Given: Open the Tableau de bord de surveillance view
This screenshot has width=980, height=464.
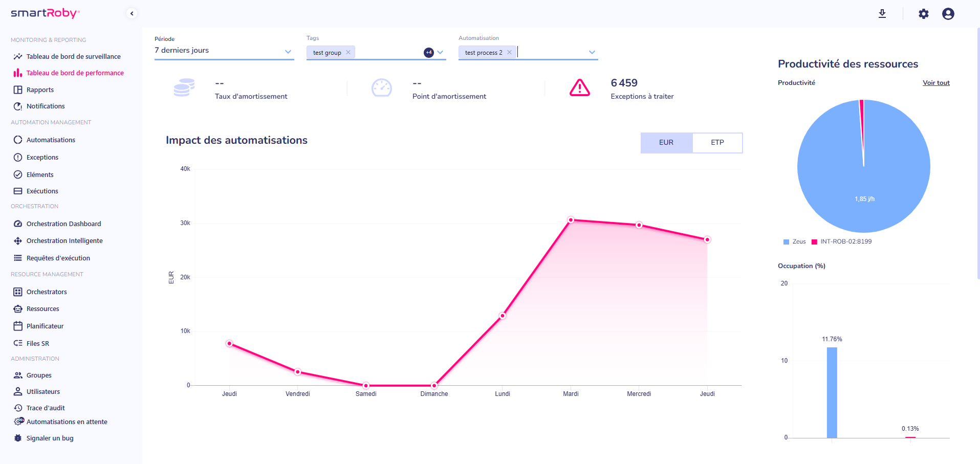Looking at the screenshot, I should (74, 56).
